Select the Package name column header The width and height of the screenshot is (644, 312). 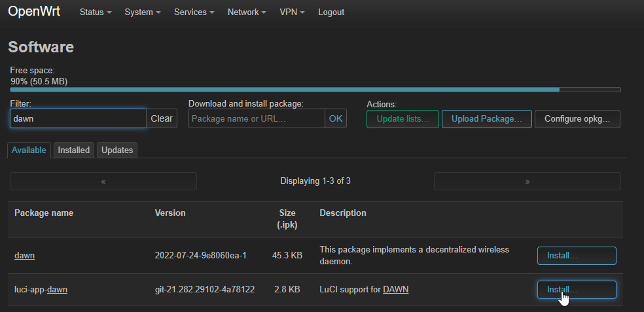click(x=44, y=213)
